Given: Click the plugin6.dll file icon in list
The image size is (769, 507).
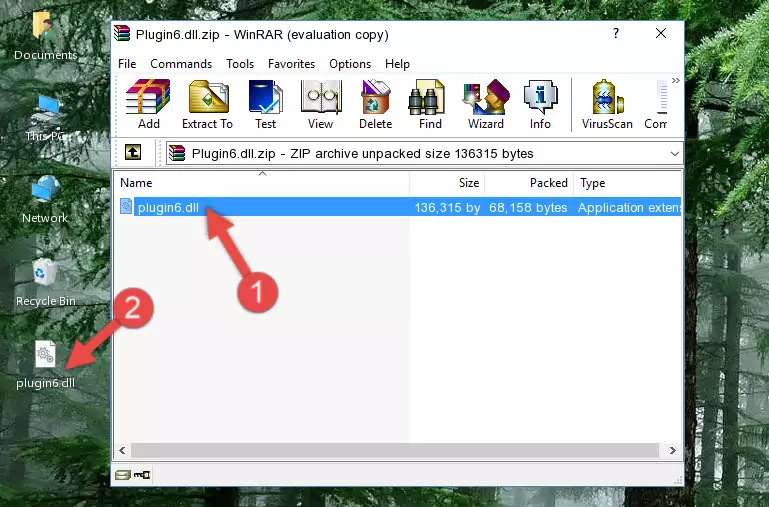Looking at the screenshot, I should point(126,206).
